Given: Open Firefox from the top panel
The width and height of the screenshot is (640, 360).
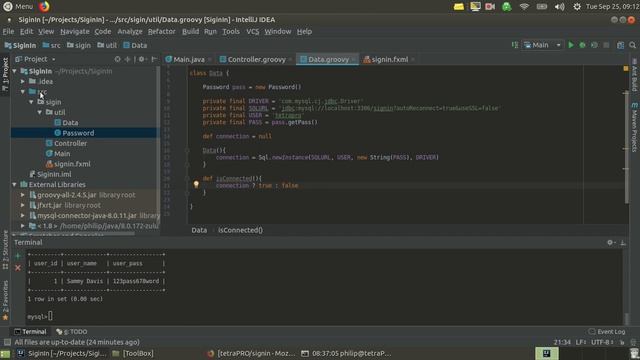Looking at the screenshot, I should (44, 7).
